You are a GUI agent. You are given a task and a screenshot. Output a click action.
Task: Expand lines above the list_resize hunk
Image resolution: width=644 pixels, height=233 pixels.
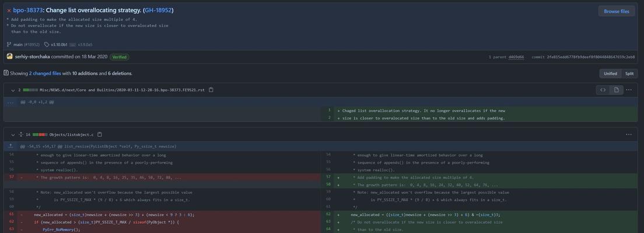click(x=10, y=146)
